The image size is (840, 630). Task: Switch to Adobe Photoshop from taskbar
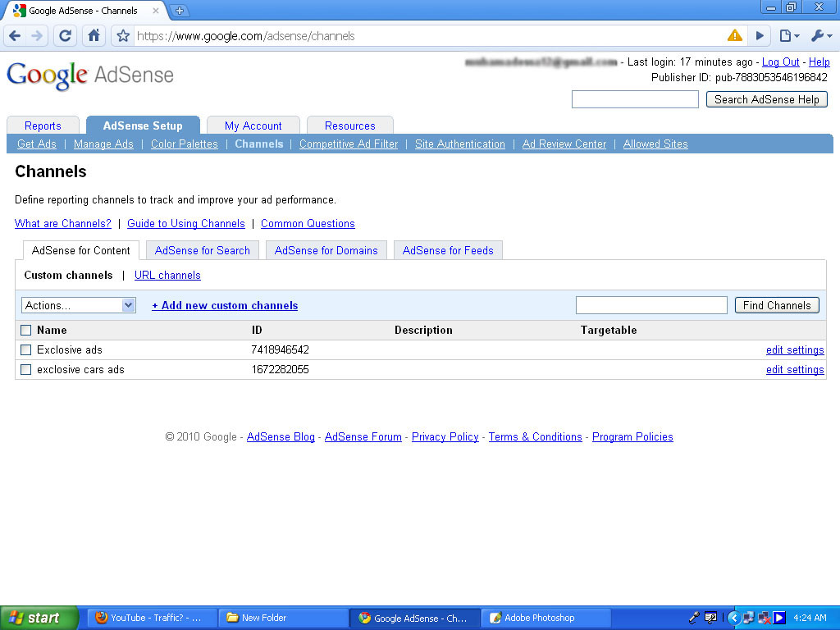click(x=546, y=618)
